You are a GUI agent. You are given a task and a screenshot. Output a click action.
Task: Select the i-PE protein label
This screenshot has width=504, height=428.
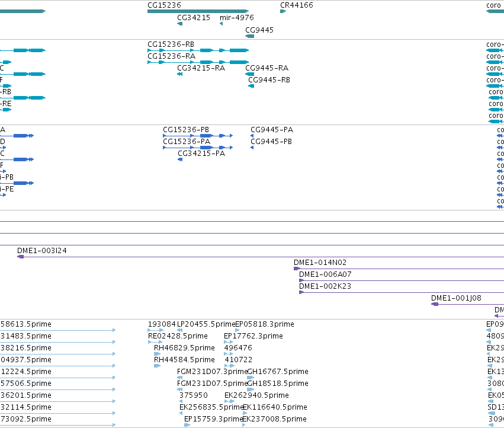[7, 189]
